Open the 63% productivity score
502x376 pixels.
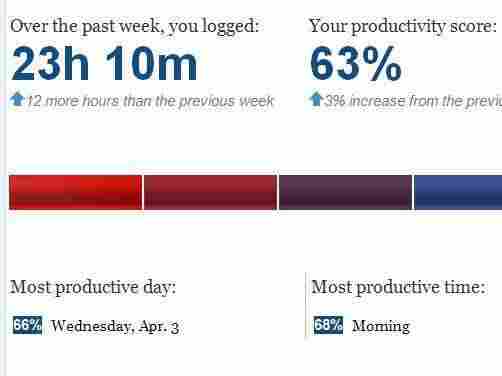point(356,63)
